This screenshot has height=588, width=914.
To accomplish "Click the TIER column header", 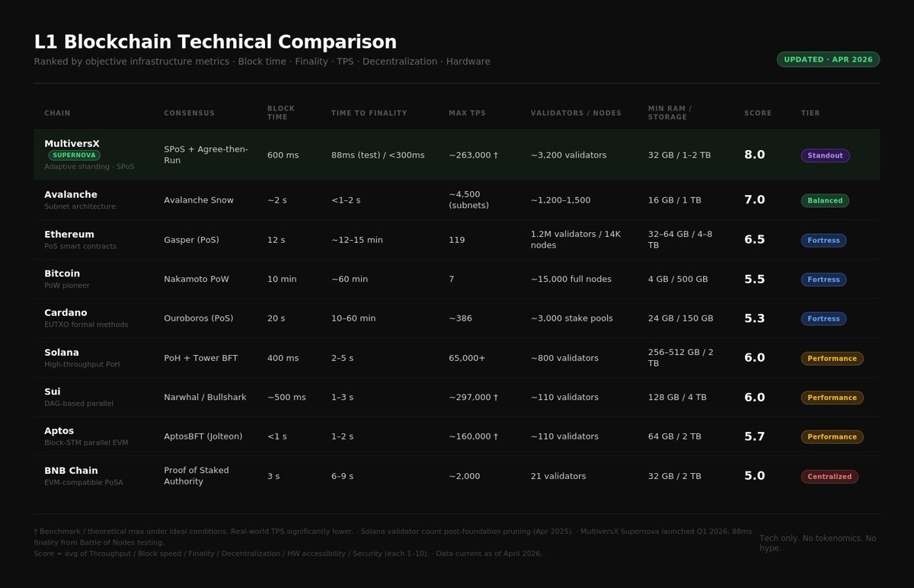I will 810,113.
